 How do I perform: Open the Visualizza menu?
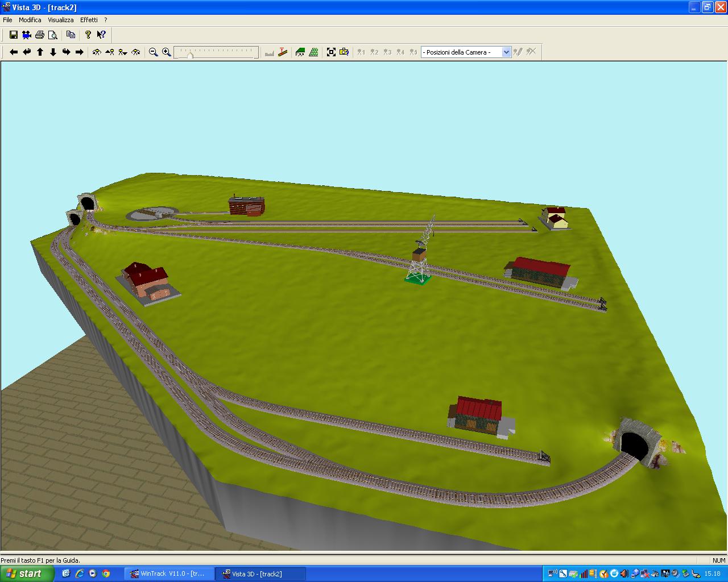[x=61, y=20]
